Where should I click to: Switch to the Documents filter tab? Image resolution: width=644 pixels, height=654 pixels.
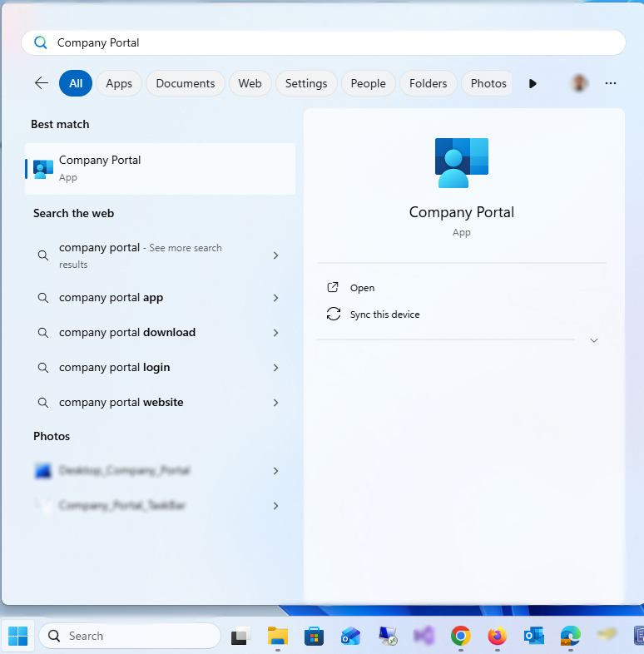tap(186, 83)
